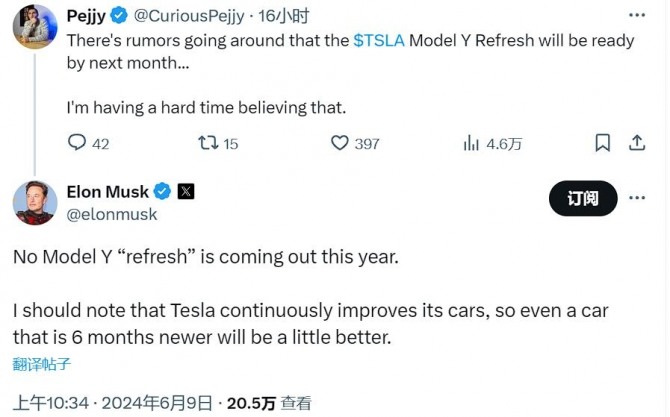Screen dimensions: 670x417
Task: Open Pejjy's profile picture
Action: [34, 27]
